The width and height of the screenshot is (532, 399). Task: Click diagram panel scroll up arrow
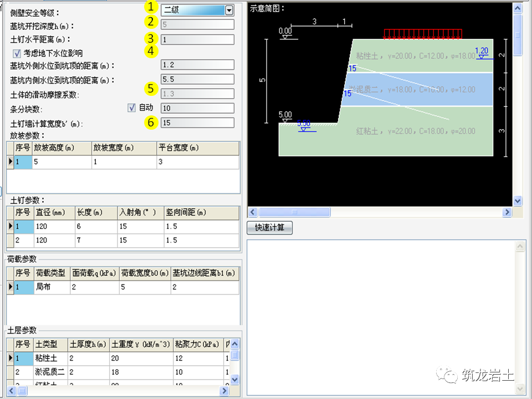518,8
